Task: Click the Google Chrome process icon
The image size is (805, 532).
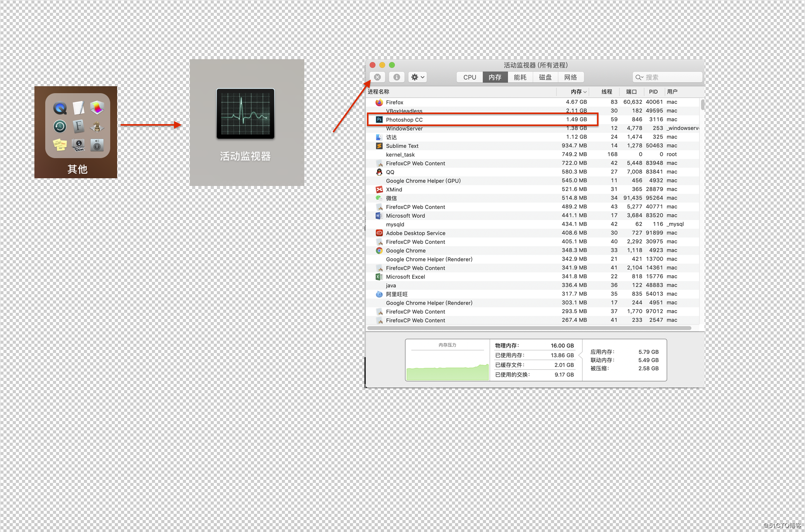Action: [379, 251]
